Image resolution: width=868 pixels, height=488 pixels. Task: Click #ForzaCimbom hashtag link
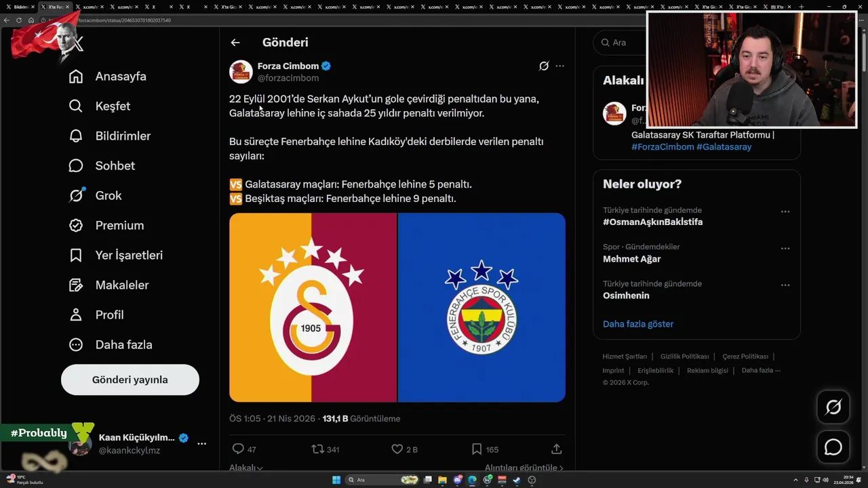tap(663, 147)
